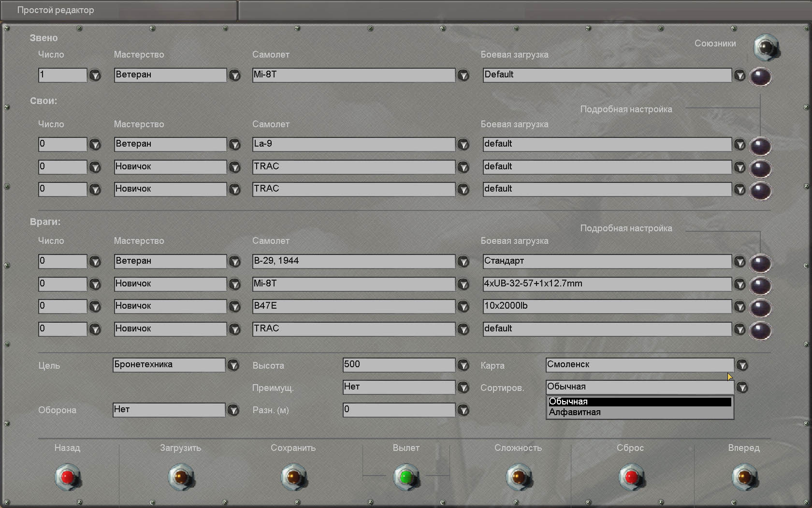Click the Оборона field showing Нет

click(169, 410)
